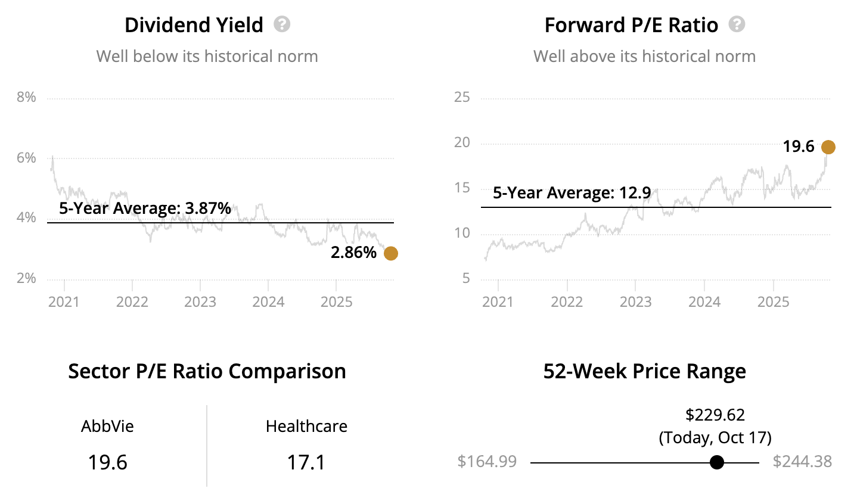The width and height of the screenshot is (857, 504).
Task: Click the Dividend Yield help question-mark icon
Action: click(282, 24)
